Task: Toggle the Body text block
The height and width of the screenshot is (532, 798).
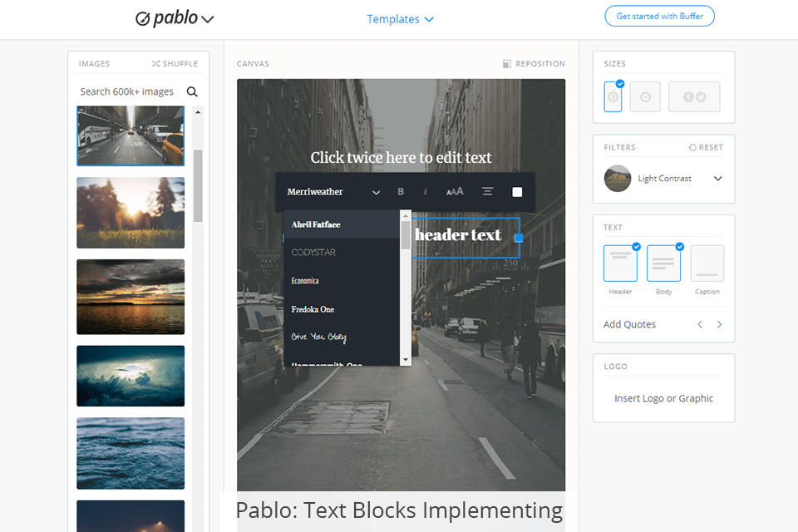Action: (663, 264)
